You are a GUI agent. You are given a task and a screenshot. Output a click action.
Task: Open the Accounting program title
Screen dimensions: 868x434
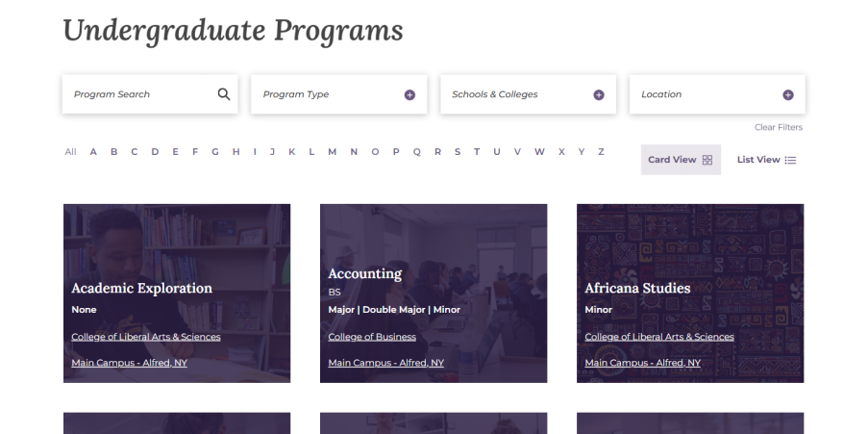(x=365, y=274)
